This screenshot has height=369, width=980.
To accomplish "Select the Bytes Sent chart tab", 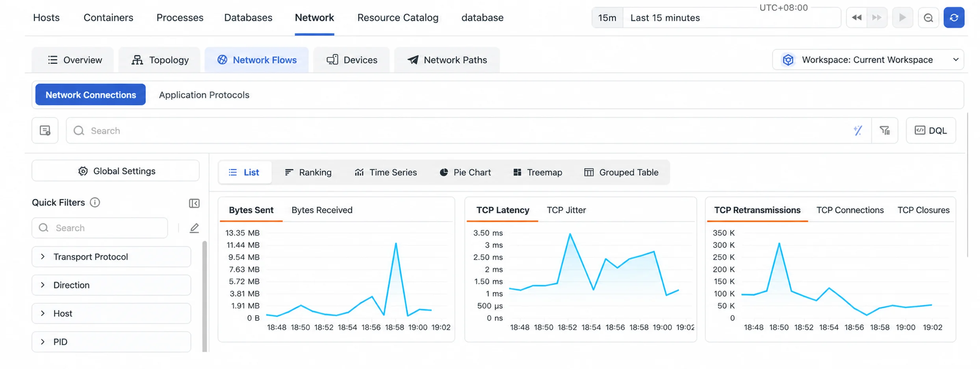I will 251,210.
